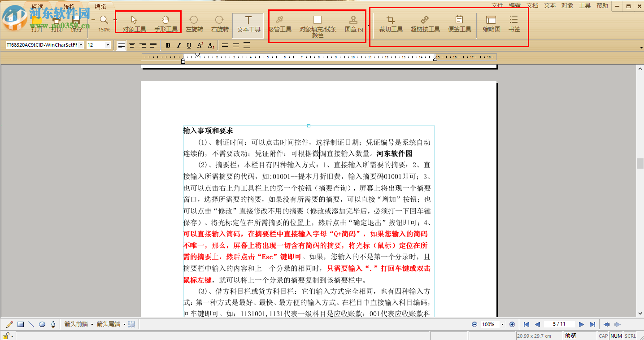The width and height of the screenshot is (644, 340).
Task: Show the 缩略图 thumbnail panel
Action: (492, 23)
